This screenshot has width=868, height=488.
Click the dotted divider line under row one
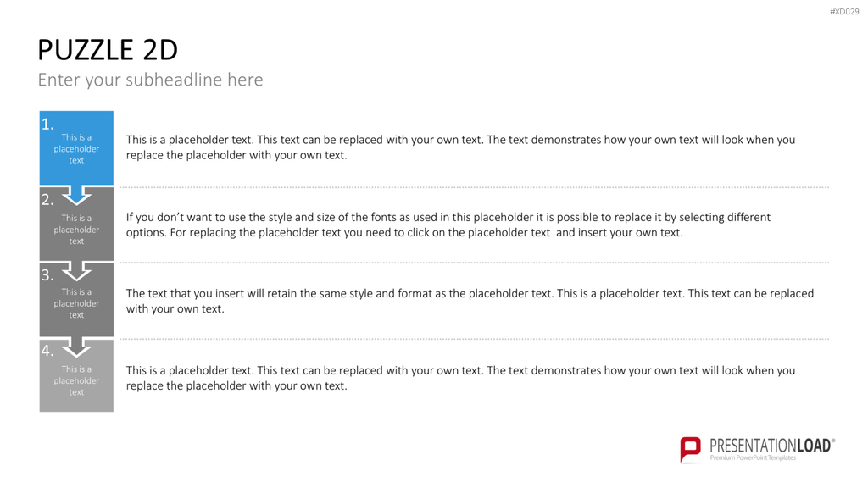coord(475,187)
